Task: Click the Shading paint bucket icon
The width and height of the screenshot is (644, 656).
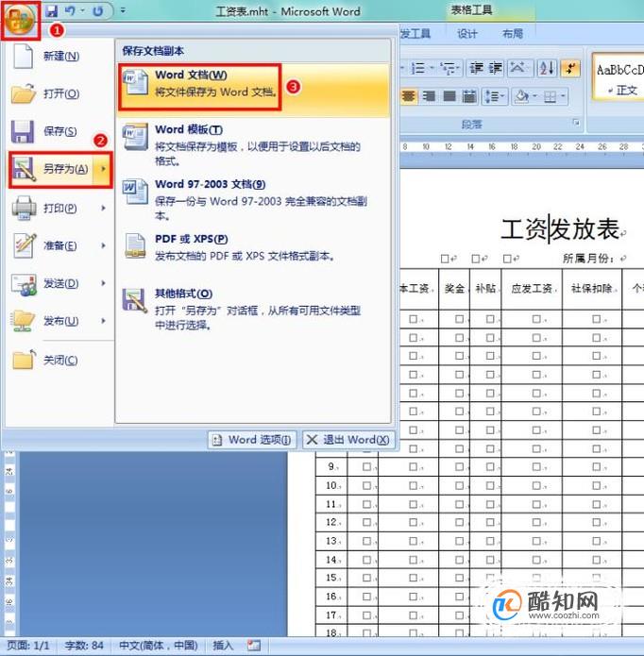Action: 522,96
